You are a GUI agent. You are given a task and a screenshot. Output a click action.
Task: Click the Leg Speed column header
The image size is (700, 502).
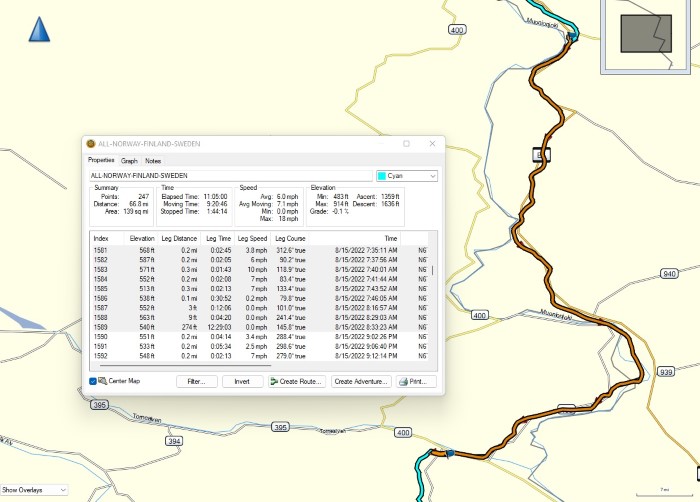click(252, 238)
